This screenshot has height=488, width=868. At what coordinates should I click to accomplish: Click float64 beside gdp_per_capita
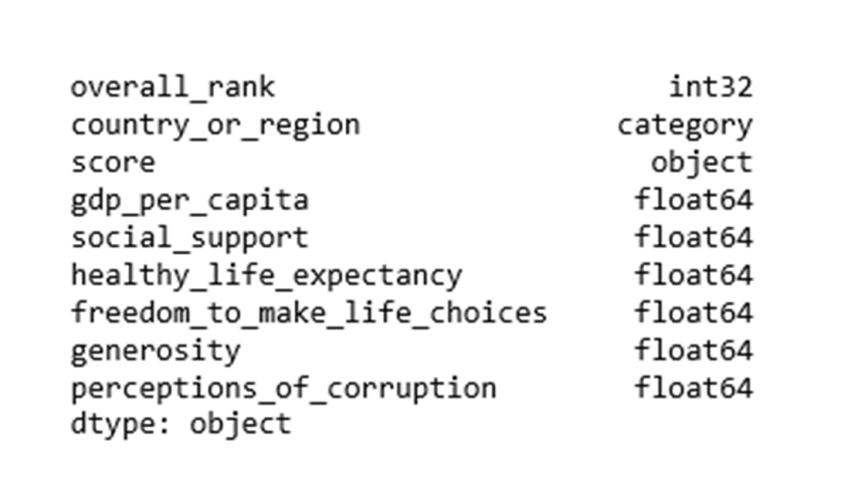[x=693, y=200]
